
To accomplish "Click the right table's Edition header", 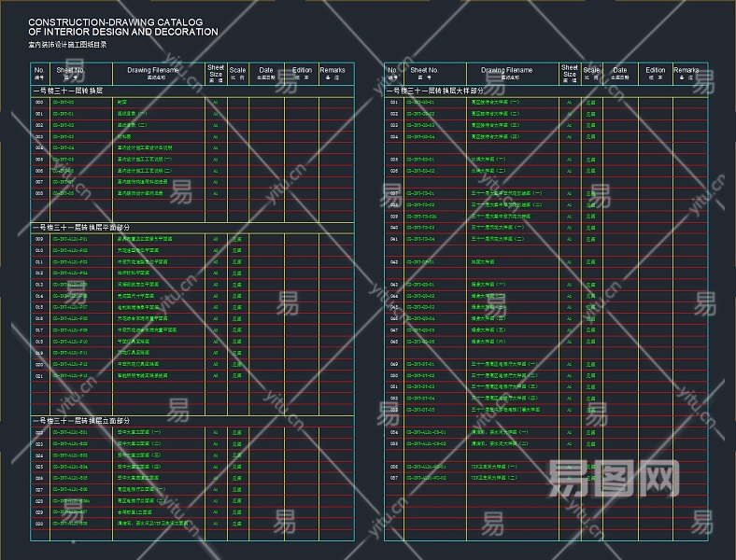I will 656,71.
